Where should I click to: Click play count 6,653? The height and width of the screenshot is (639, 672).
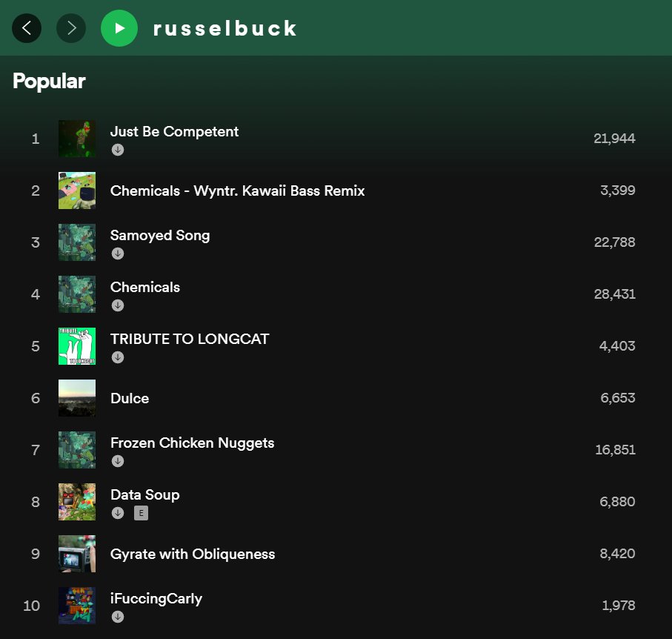[618, 398]
